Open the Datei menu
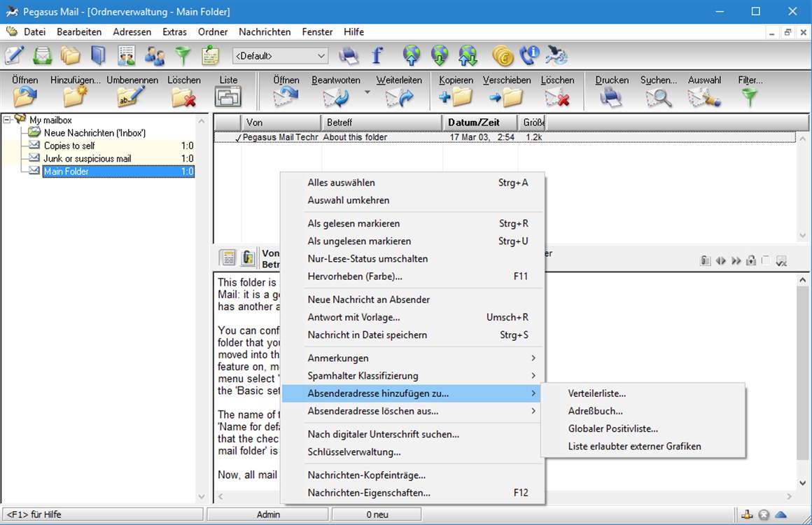 (x=34, y=31)
